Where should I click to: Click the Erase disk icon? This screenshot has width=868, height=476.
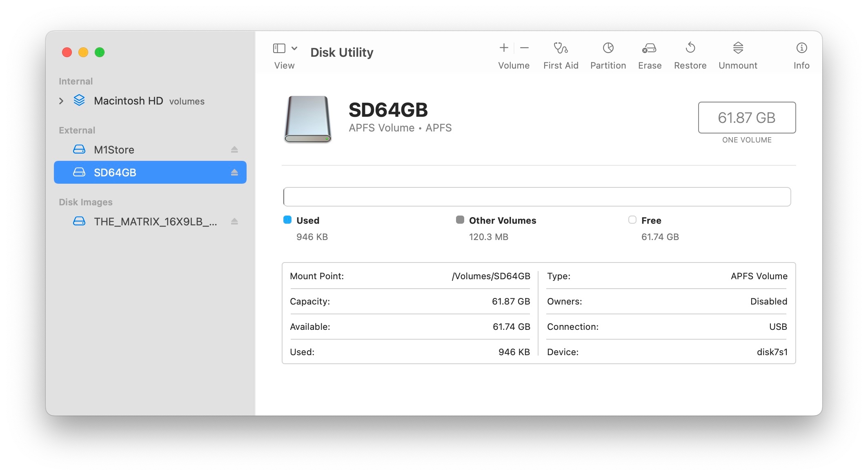[649, 48]
